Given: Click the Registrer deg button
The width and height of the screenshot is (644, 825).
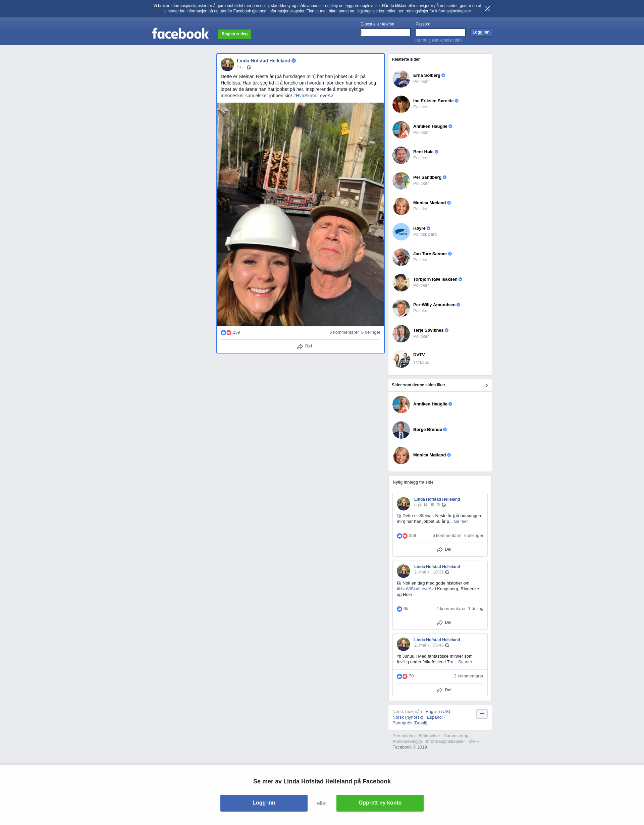Looking at the screenshot, I should (x=234, y=34).
